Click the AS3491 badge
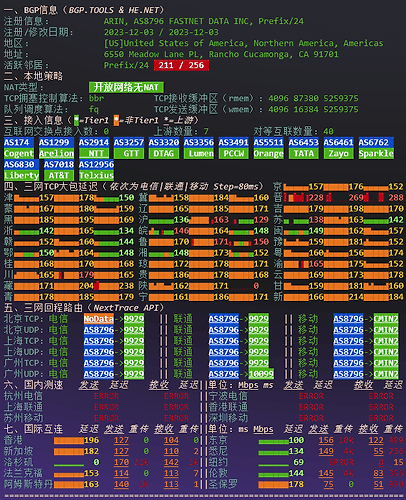Viewport: 406px width, 500px height. coord(234,142)
